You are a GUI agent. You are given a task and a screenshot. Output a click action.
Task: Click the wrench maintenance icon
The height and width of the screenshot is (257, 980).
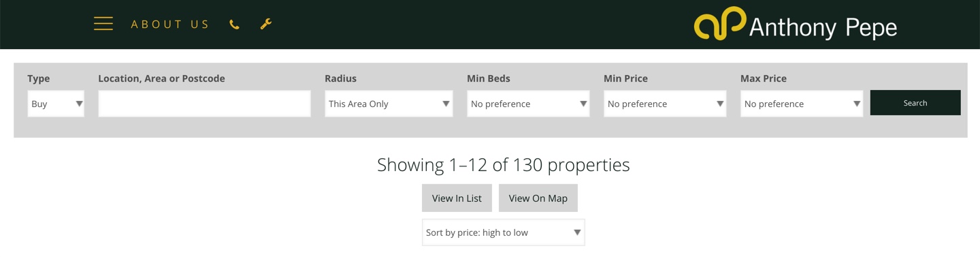tap(266, 24)
